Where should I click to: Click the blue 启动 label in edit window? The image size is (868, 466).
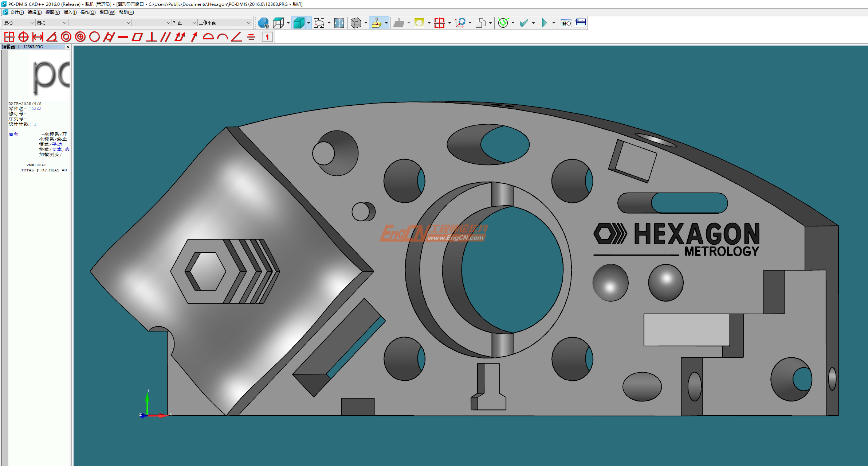pyautogui.click(x=13, y=134)
